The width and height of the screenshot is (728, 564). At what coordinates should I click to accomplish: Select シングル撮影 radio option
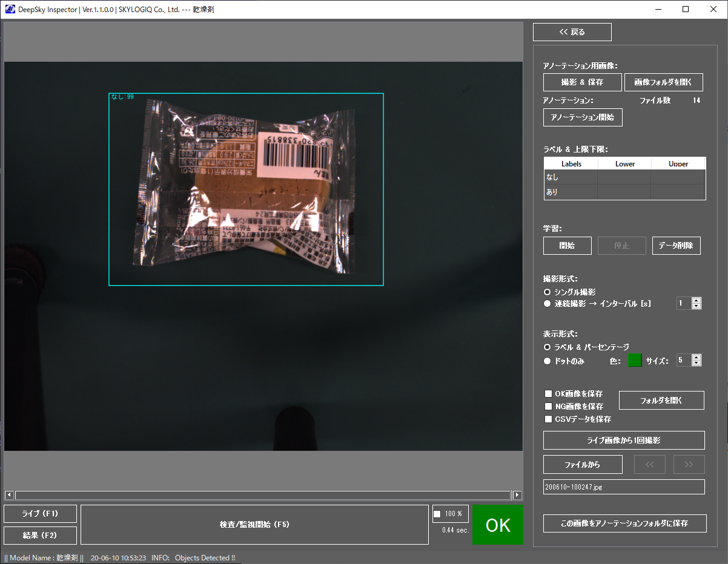[x=548, y=292]
